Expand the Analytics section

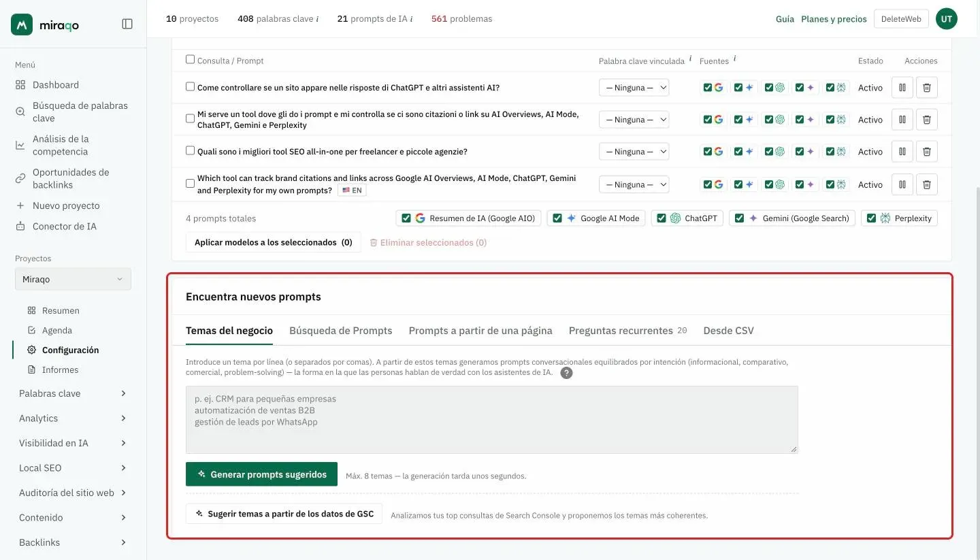click(x=73, y=418)
